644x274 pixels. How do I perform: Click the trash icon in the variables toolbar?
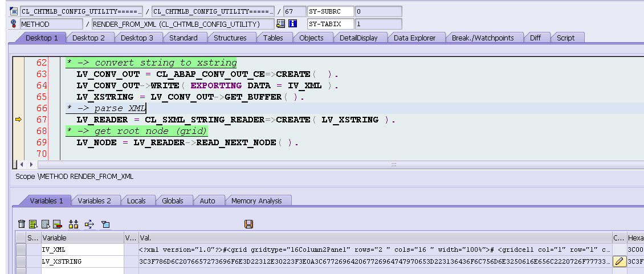coord(22,224)
